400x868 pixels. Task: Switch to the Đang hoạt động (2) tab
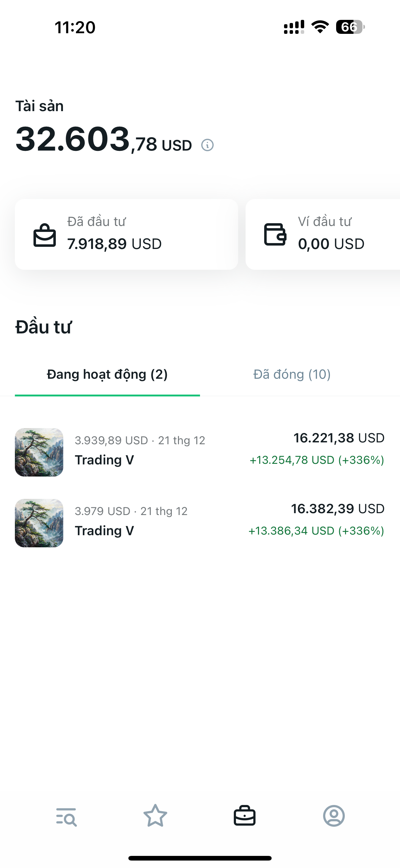point(107,374)
